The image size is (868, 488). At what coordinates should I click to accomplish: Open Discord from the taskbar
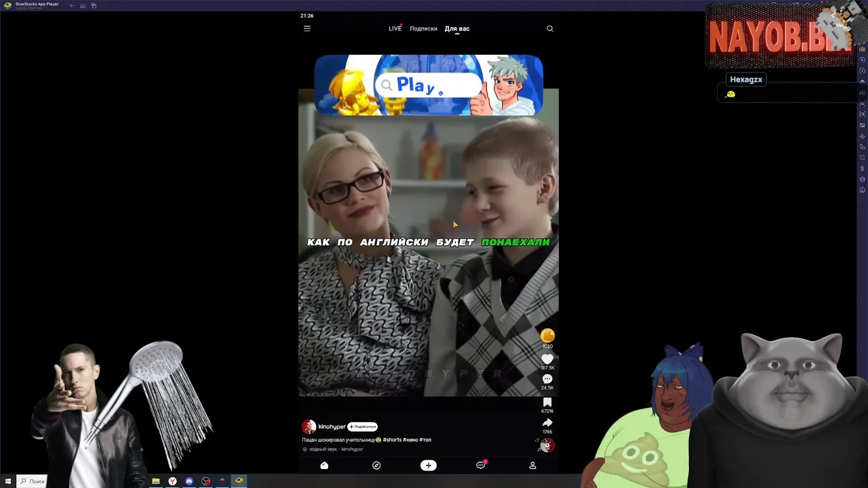click(x=189, y=481)
